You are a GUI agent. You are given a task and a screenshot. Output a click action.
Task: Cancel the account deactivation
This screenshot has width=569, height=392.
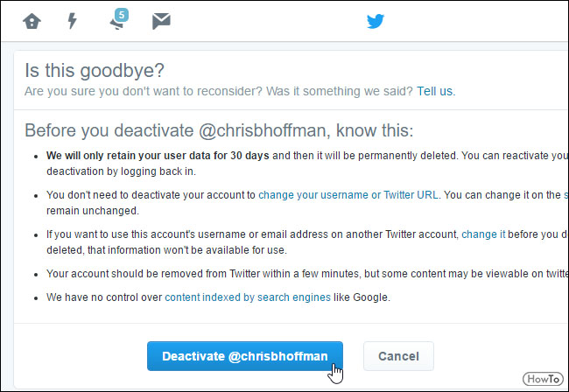click(x=398, y=356)
